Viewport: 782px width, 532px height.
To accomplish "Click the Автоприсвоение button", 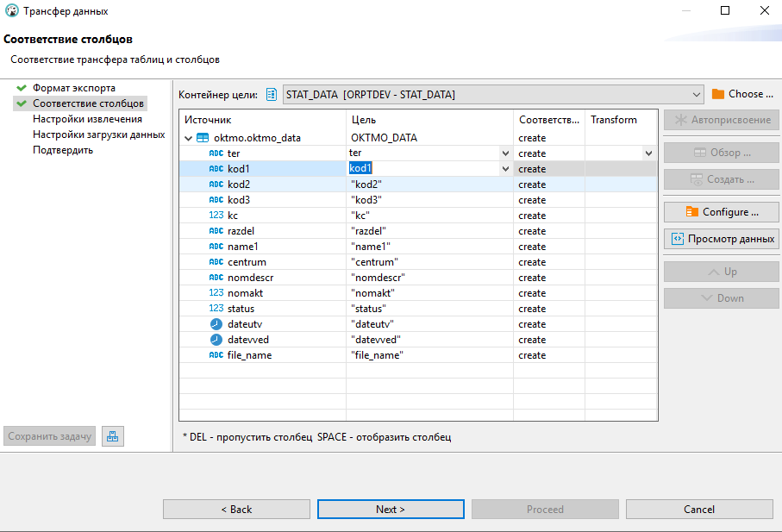I will pos(721,120).
